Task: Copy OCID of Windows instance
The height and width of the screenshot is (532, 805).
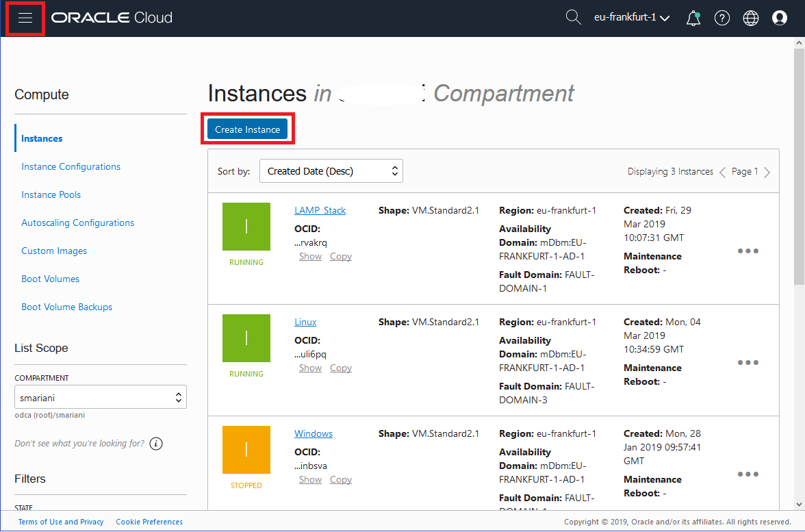Action: 341,479
